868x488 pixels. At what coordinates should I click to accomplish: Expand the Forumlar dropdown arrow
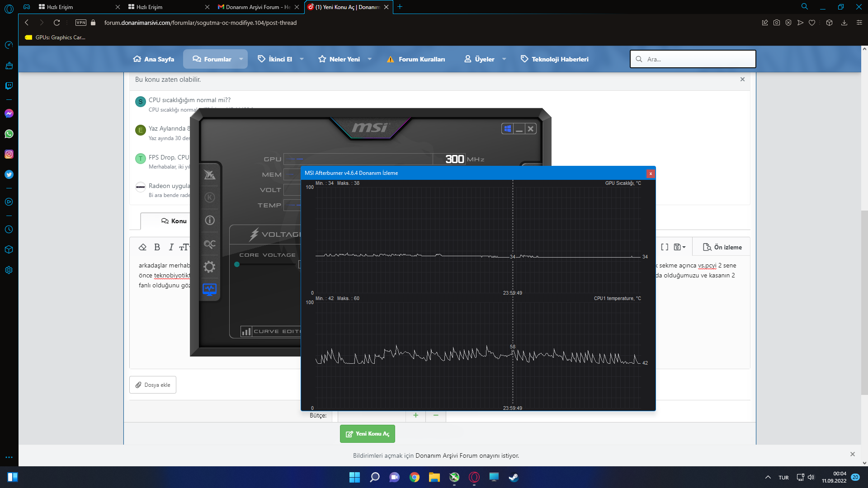pyautogui.click(x=241, y=59)
